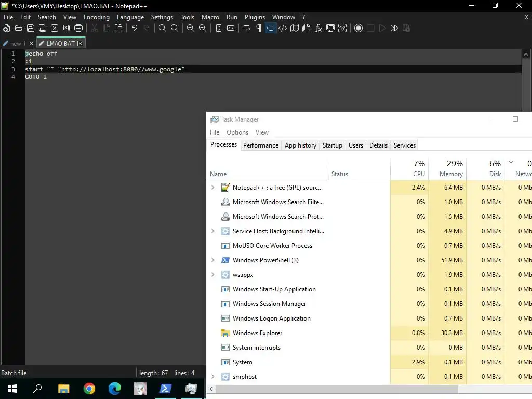
Task: Open Replace from the toolbar
Action: 175,28
